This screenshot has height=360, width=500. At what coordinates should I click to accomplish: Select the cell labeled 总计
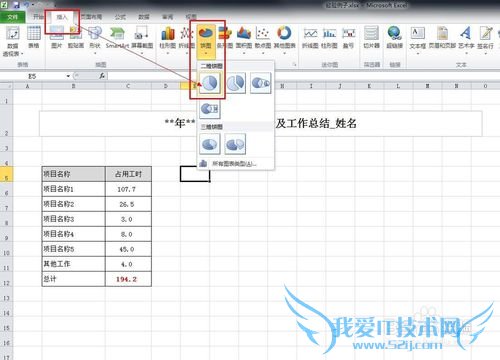(x=74, y=279)
